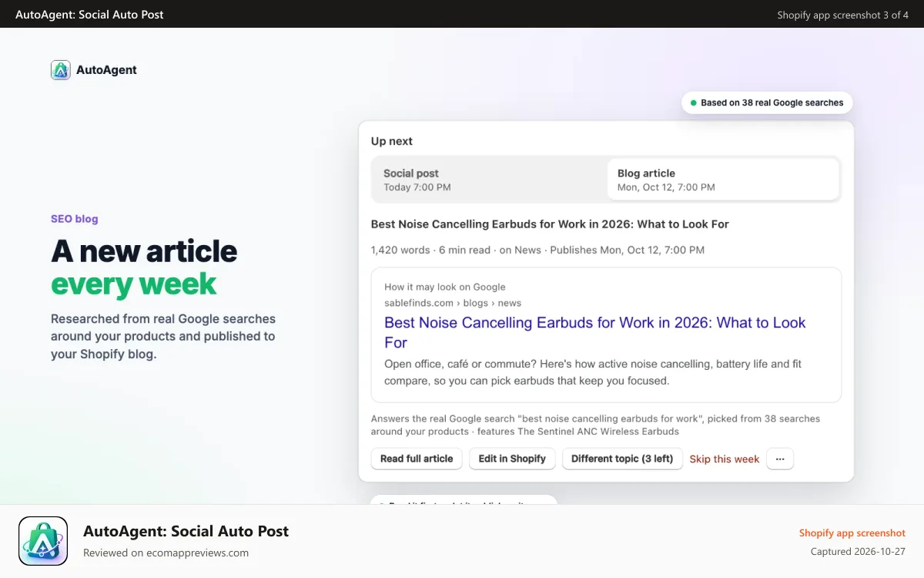This screenshot has height=578, width=924.
Task: Click the green every week heading
Action: coord(134,284)
